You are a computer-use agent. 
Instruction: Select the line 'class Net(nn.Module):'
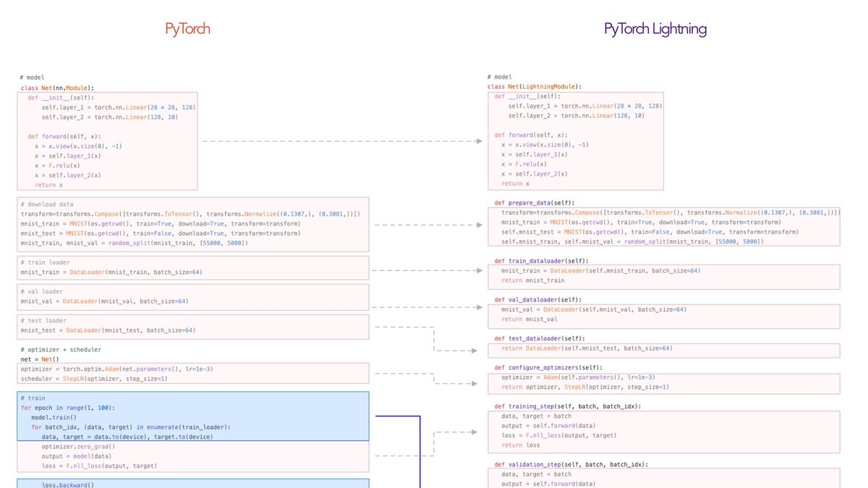pos(57,87)
